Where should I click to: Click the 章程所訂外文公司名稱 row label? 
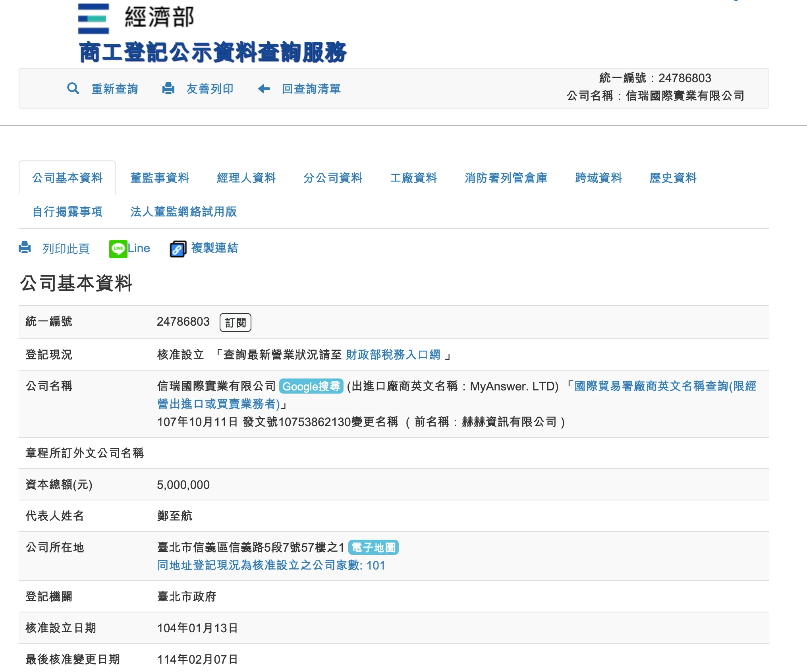tap(85, 453)
